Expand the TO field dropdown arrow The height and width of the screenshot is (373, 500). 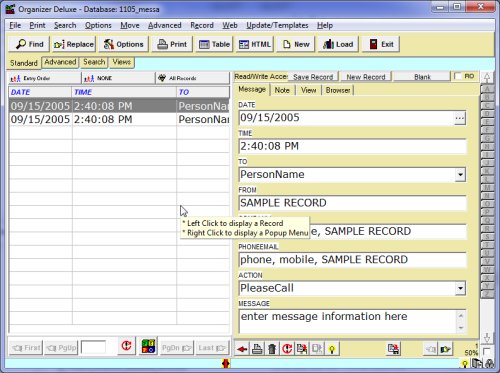point(460,174)
